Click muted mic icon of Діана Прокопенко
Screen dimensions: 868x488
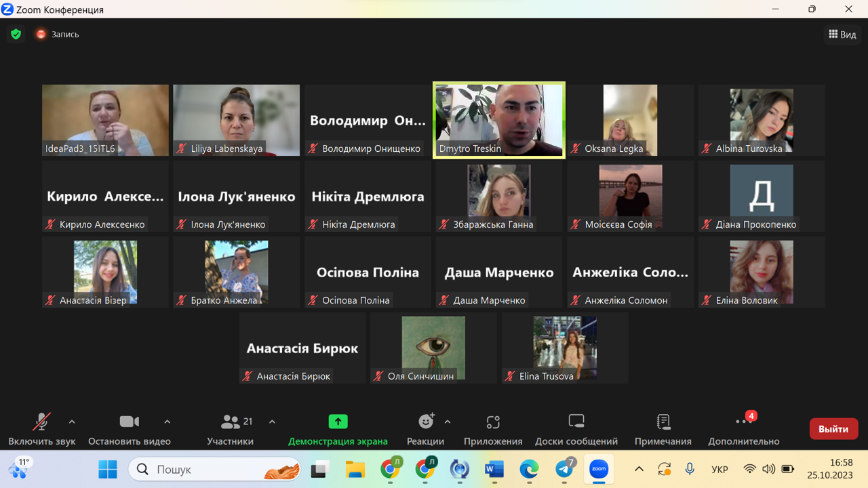pyautogui.click(x=707, y=224)
